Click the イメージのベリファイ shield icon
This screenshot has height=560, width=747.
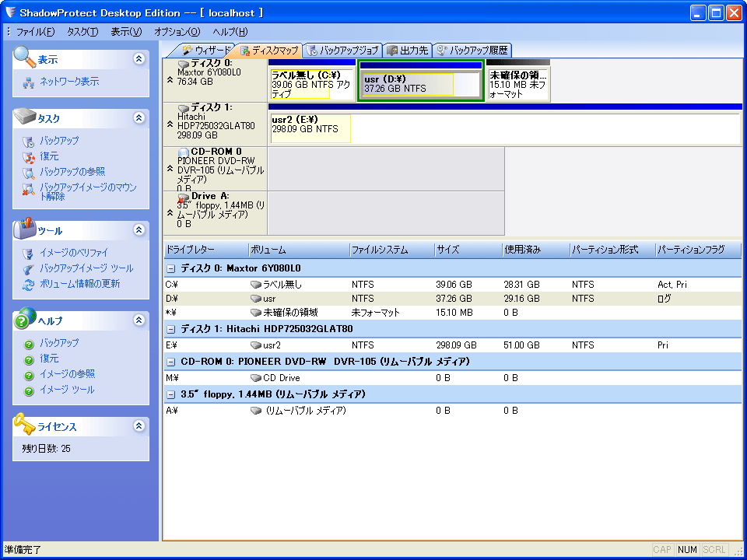29,254
